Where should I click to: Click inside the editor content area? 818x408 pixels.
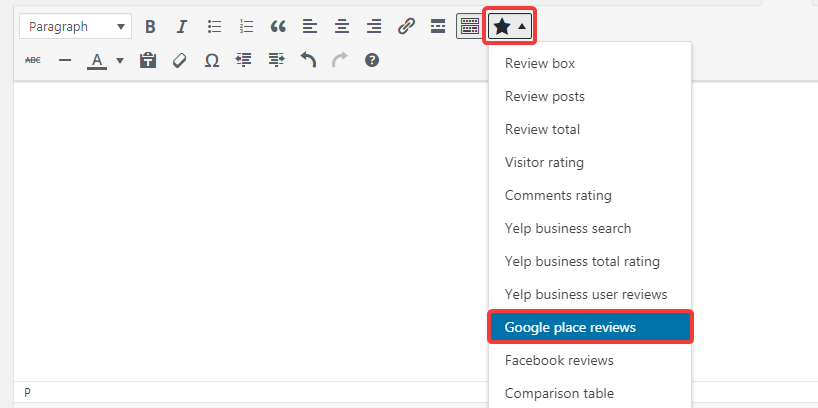250,230
